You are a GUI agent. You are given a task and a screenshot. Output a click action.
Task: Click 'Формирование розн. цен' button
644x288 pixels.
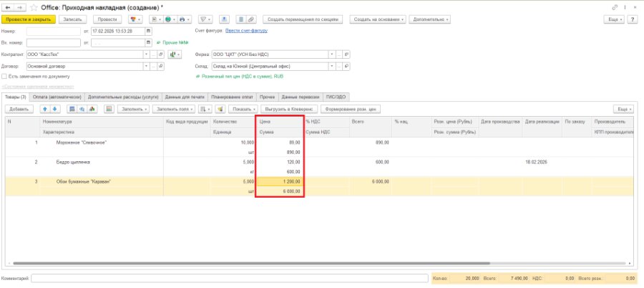pyautogui.click(x=351, y=109)
